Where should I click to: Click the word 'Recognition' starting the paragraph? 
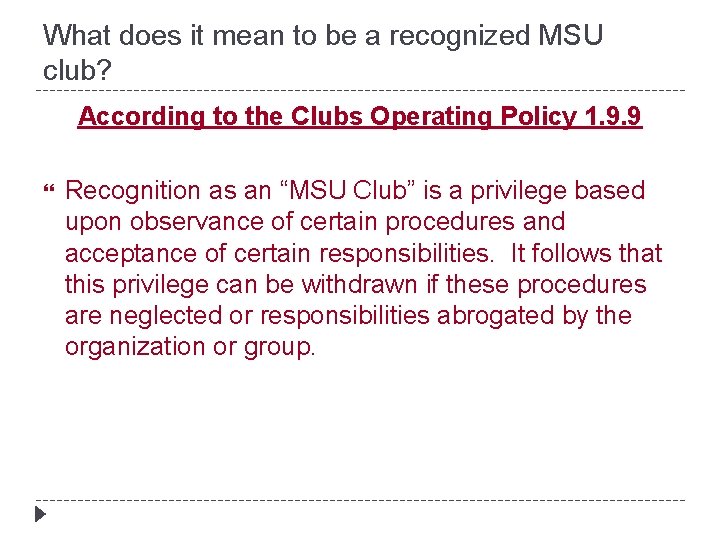click(x=133, y=191)
